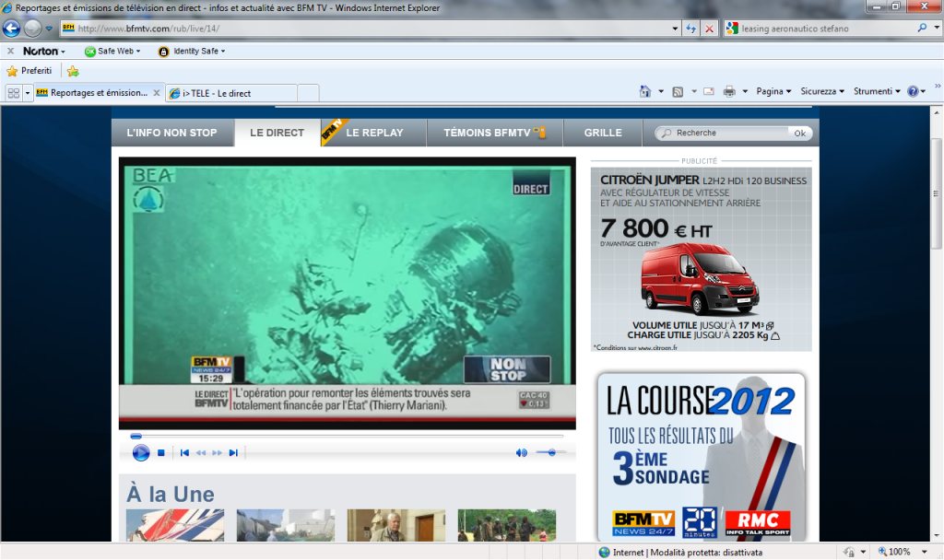Mute the video with speaker icon

pos(522,452)
